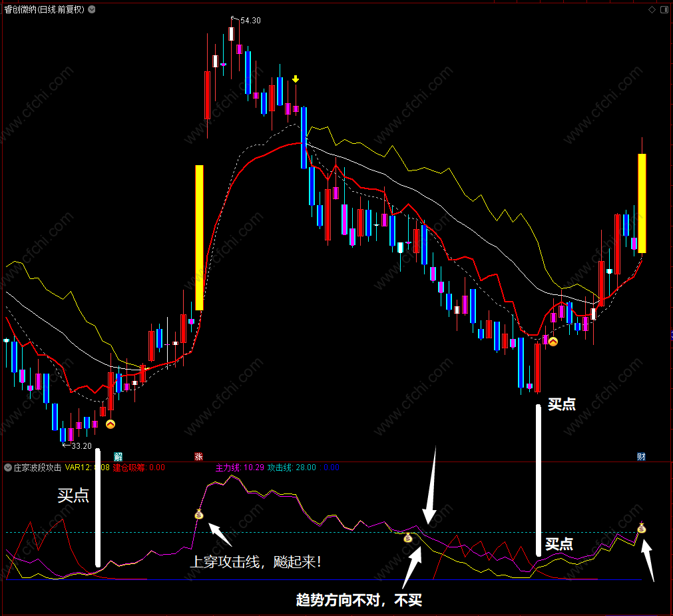Click the first money-bag icon on indicator surge
Viewport: 673px width, 616px height.
199,514
